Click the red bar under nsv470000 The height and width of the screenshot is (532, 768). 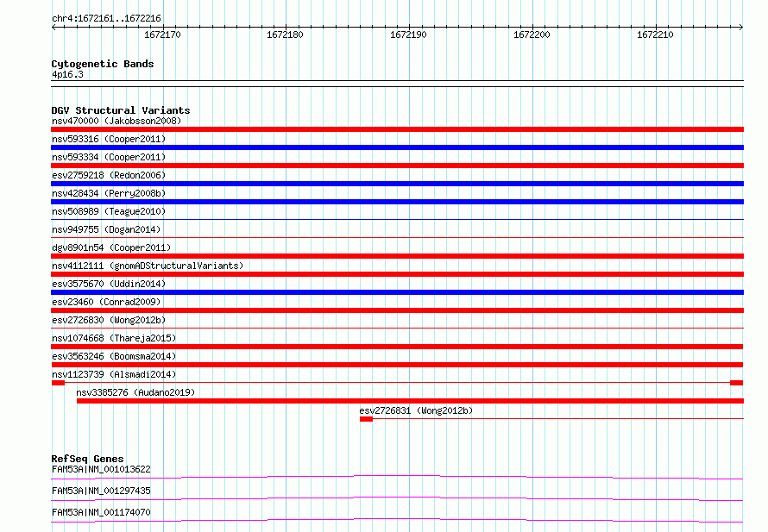pyautogui.click(x=397, y=129)
